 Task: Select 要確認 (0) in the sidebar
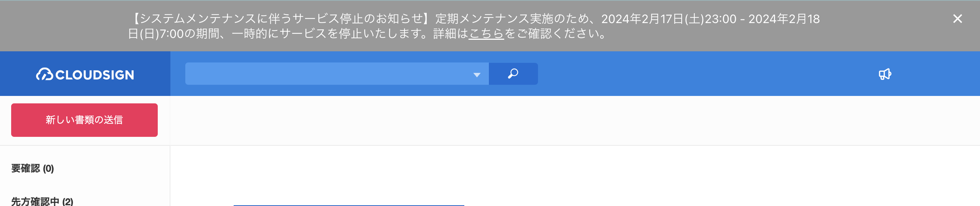click(x=32, y=168)
